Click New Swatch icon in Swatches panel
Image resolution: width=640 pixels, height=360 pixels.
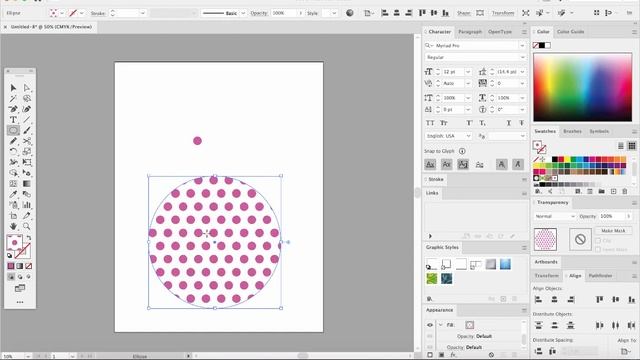(613, 191)
